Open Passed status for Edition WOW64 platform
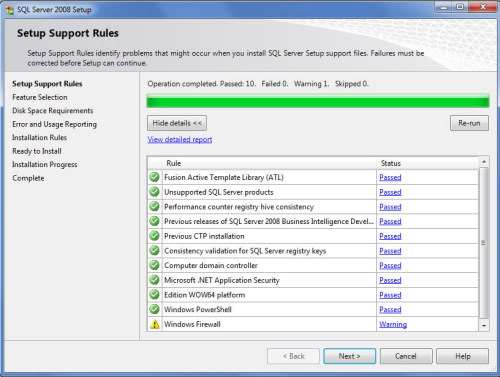Viewport: 500px width, 377px height. tap(390, 295)
